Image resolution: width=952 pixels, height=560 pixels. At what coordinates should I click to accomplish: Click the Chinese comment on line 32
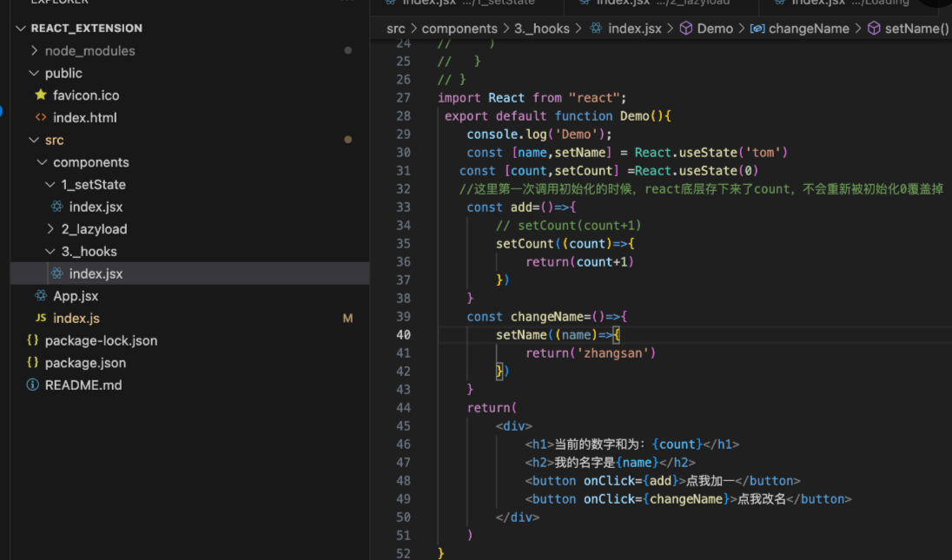701,189
